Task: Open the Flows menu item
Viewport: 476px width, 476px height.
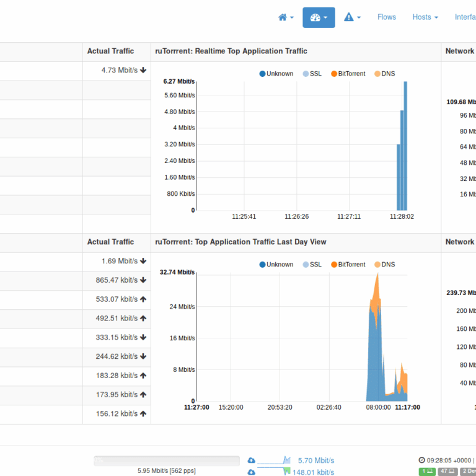Action: [x=387, y=17]
